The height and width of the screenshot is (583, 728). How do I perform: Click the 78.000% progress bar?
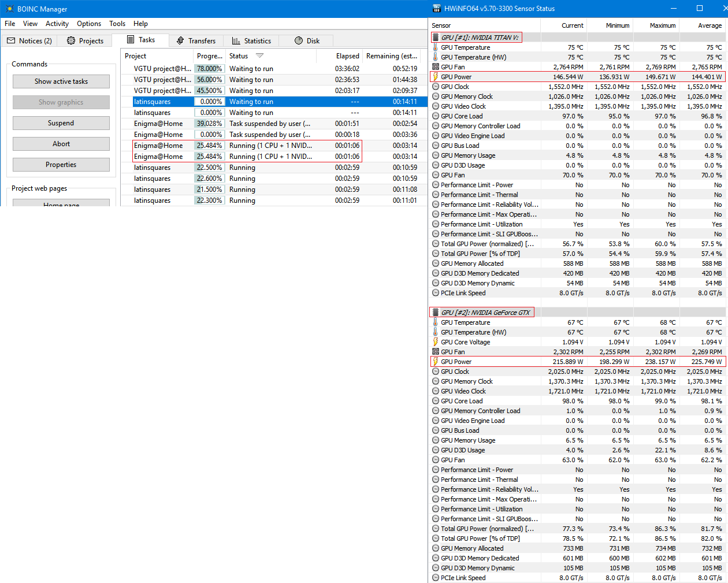click(x=209, y=69)
